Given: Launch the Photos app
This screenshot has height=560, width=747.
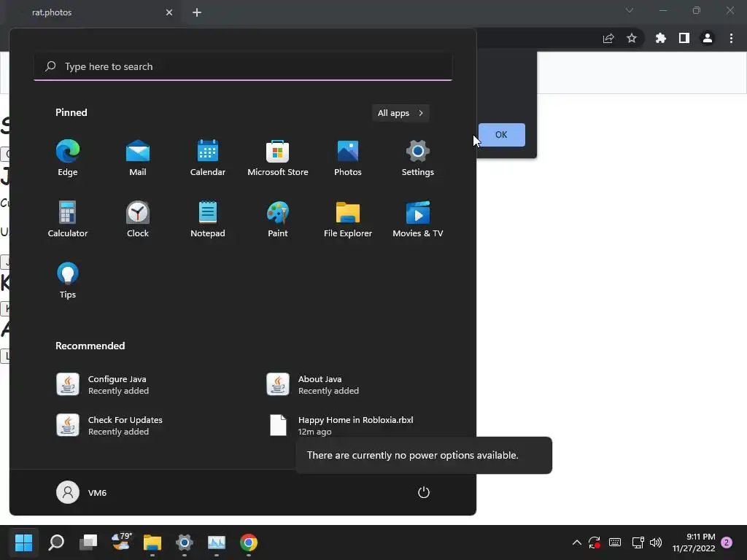Looking at the screenshot, I should [x=348, y=158].
